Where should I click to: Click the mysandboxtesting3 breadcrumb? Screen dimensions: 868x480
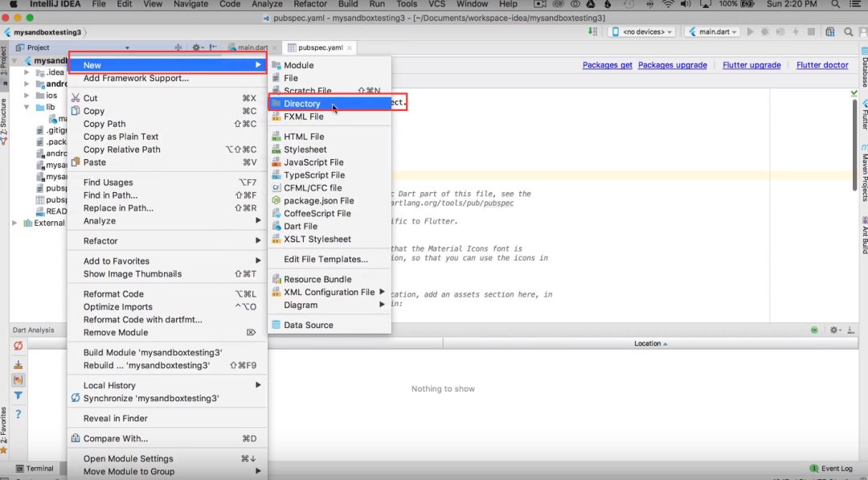[47, 32]
